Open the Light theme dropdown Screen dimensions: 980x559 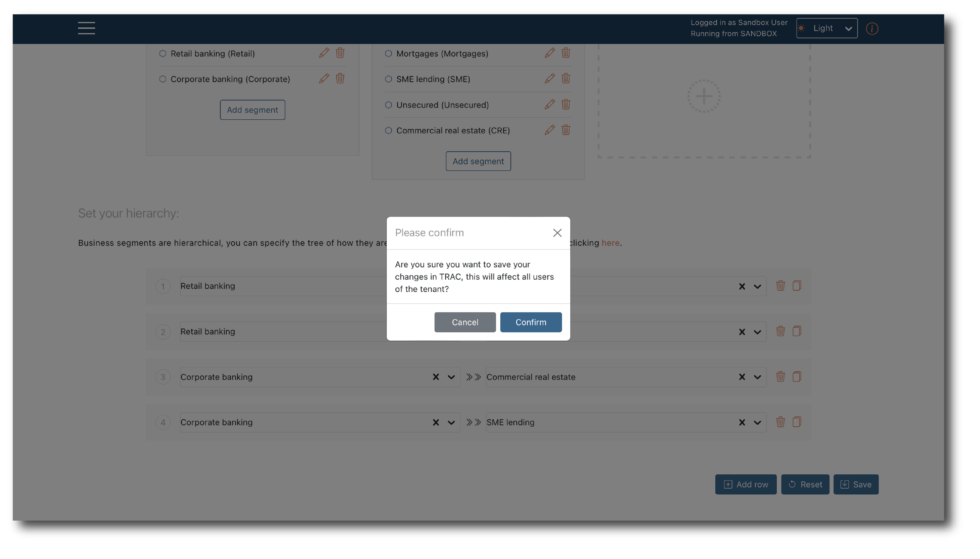coord(826,28)
